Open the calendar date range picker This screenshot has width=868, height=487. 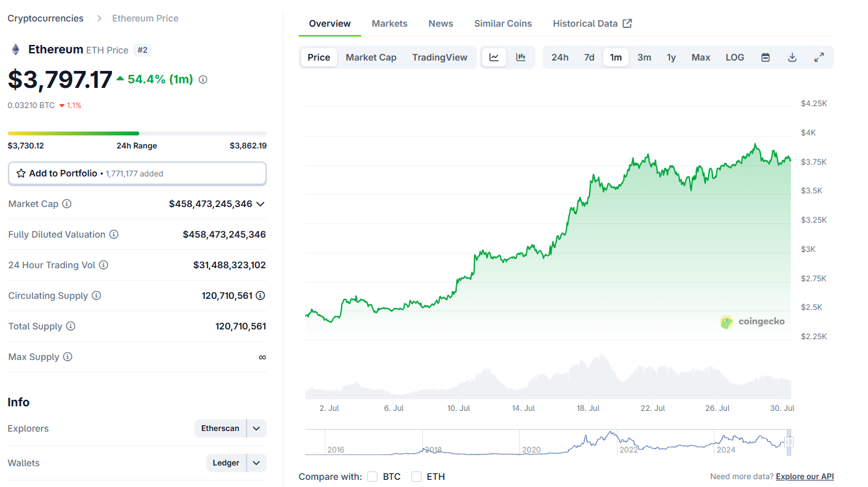[x=766, y=57]
